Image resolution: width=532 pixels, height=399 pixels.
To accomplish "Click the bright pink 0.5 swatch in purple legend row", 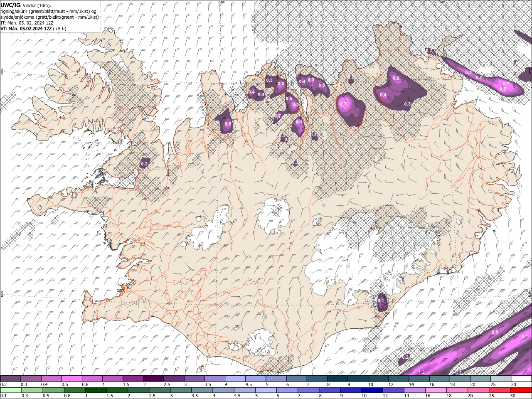I will [x=72, y=379].
